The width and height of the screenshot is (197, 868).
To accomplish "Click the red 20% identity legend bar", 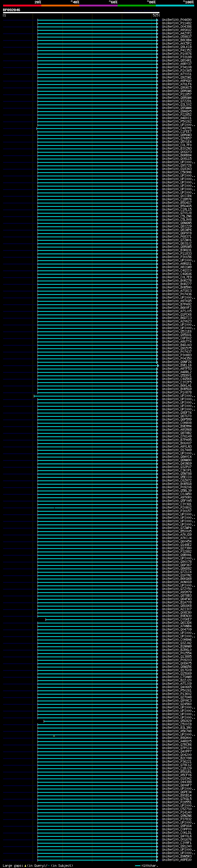I will (x=22, y=6).
